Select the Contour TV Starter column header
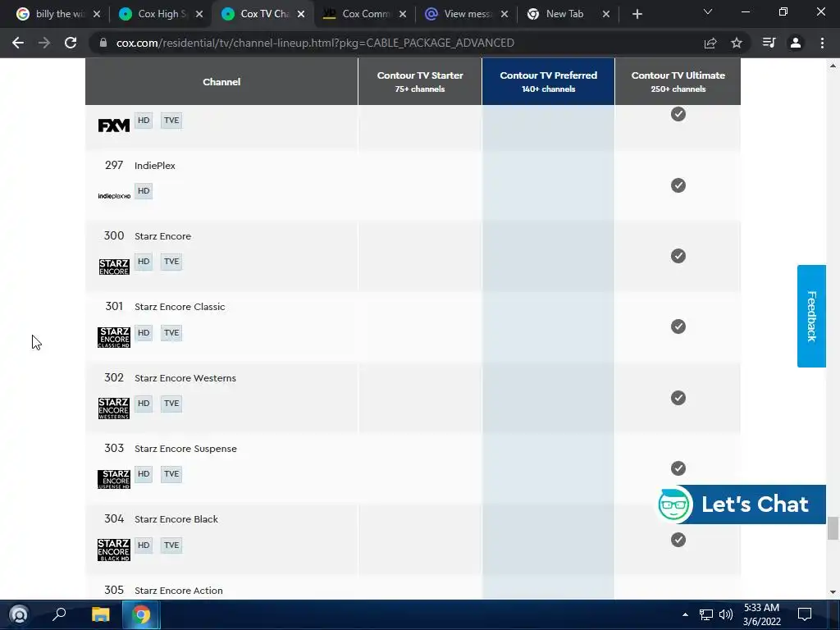 [x=420, y=81]
